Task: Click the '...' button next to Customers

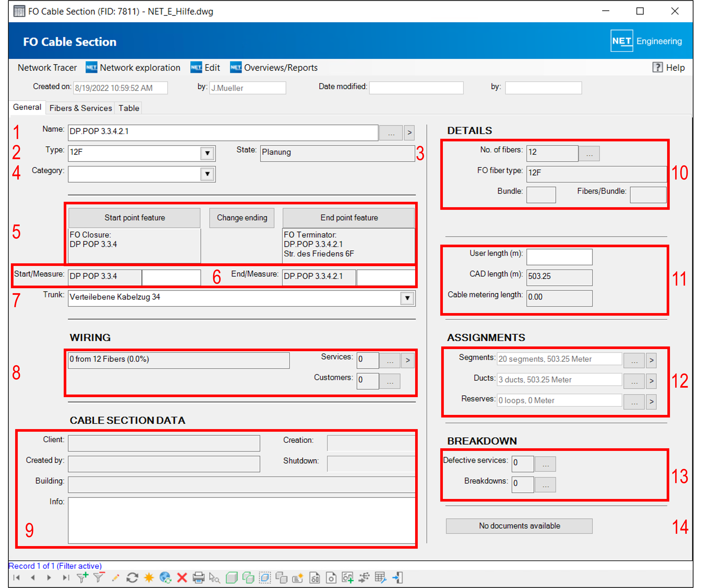Action: point(390,381)
